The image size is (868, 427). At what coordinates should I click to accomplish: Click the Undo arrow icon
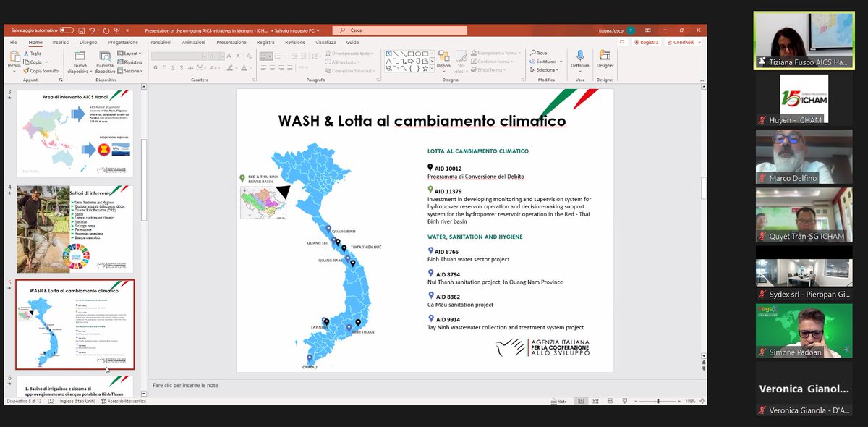[93, 30]
